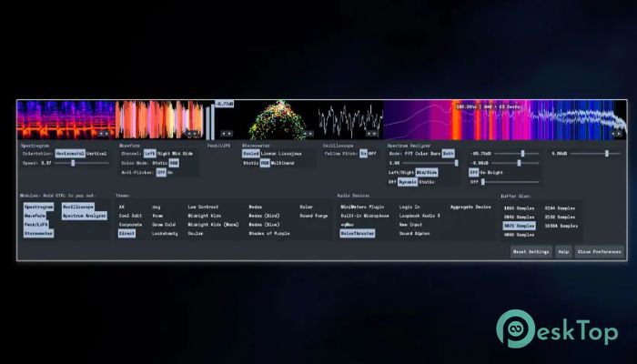Switch Waveform channel to Side

coord(187,154)
